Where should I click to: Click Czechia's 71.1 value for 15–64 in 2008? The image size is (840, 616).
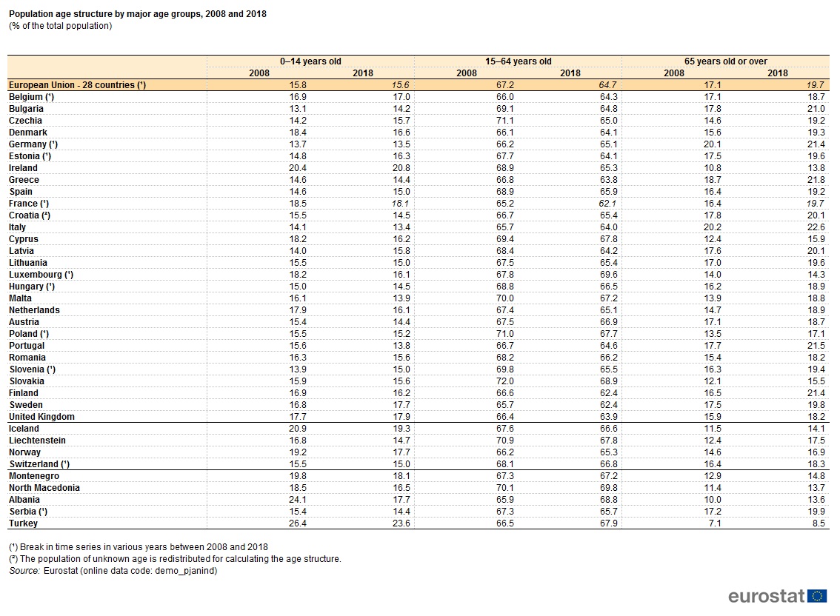504,121
